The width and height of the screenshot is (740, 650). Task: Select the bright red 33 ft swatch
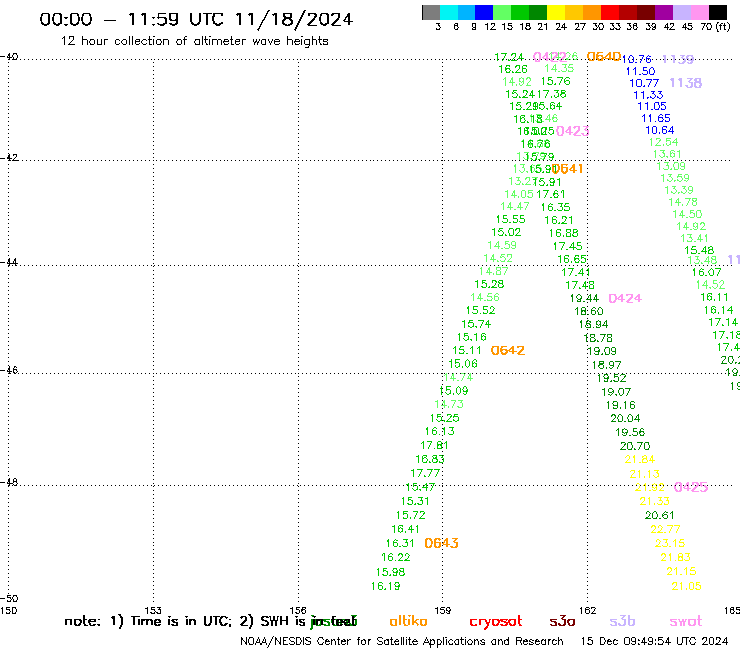tap(610, 12)
